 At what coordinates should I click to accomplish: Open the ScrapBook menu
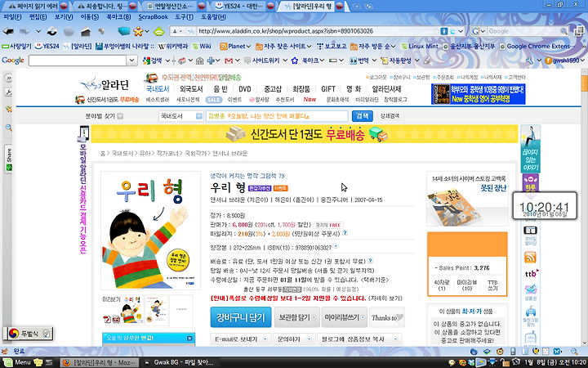click(x=153, y=17)
